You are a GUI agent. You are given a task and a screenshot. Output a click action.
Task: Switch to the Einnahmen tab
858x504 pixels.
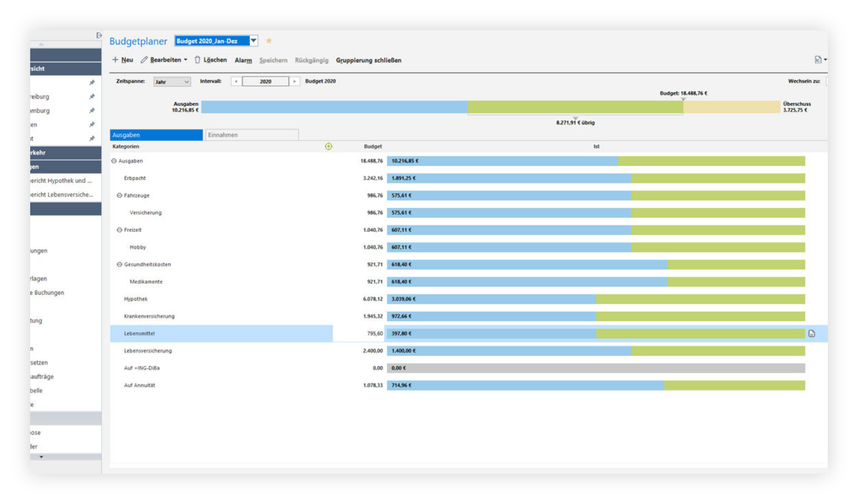pos(252,135)
